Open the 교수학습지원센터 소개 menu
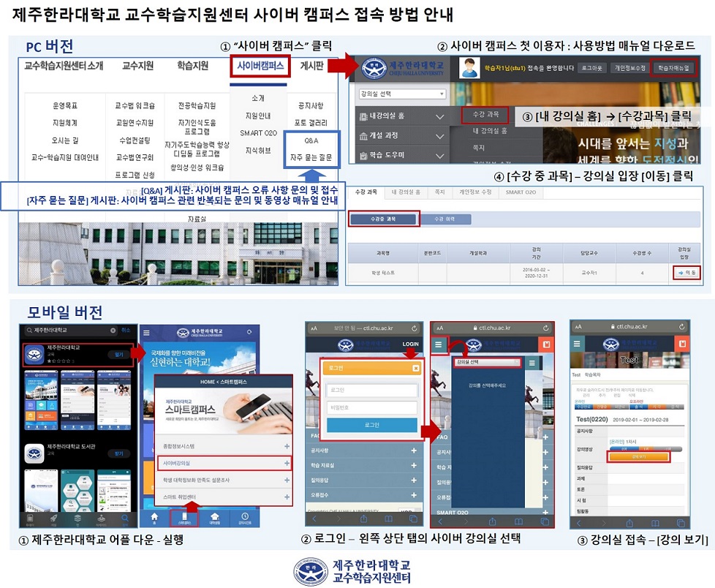 [64, 66]
